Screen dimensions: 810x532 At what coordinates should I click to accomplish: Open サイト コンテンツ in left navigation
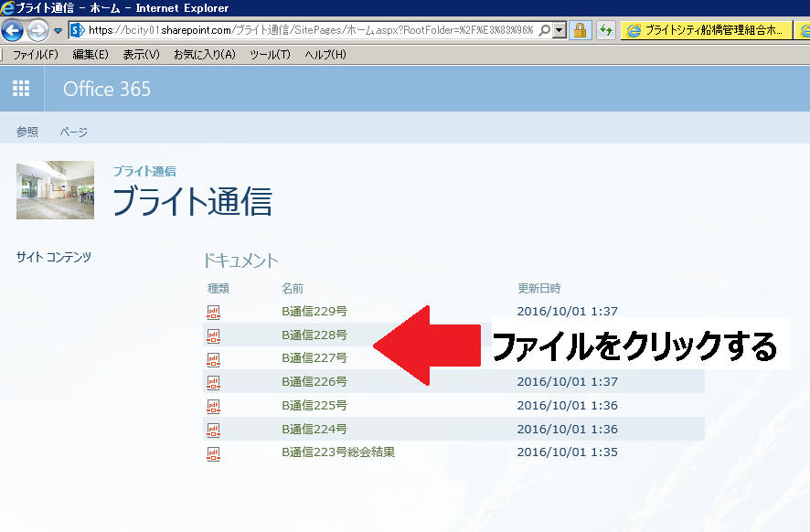coord(54,257)
